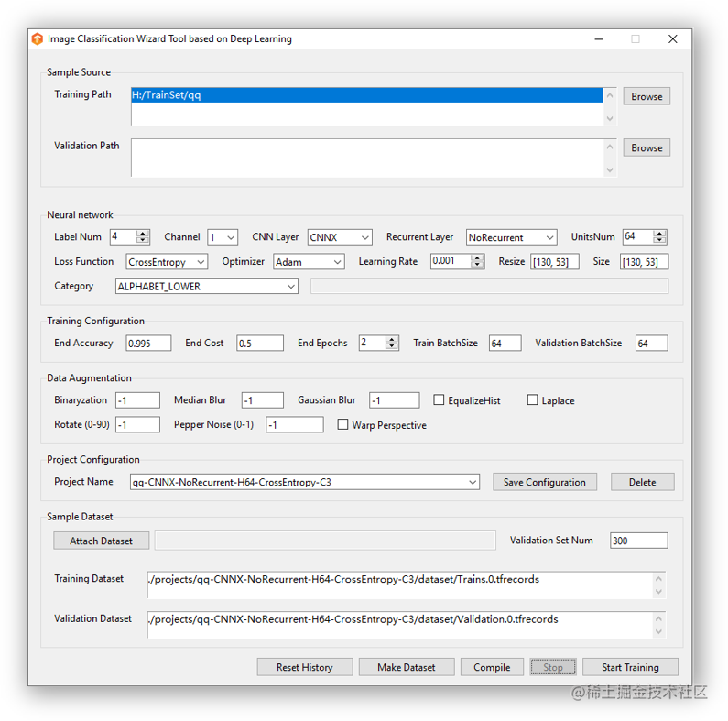Image resolution: width=728 pixels, height=721 pixels.
Task: Decrease Label Num with down arrow
Action: click(x=143, y=240)
